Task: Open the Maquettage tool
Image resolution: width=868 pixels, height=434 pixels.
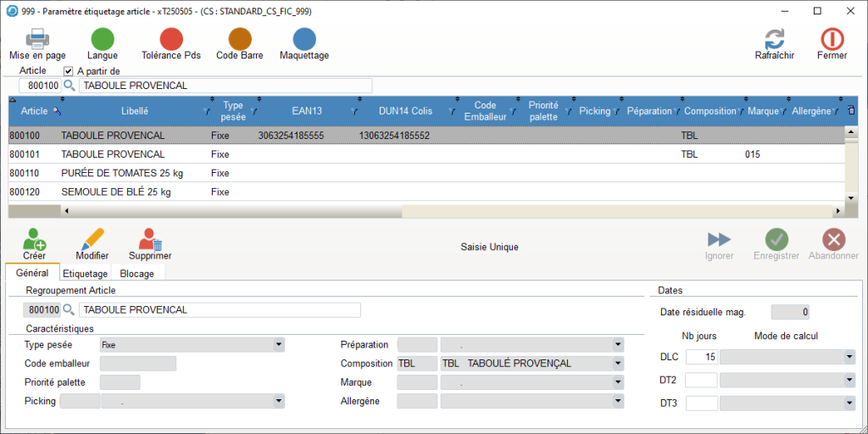Action: point(304,39)
